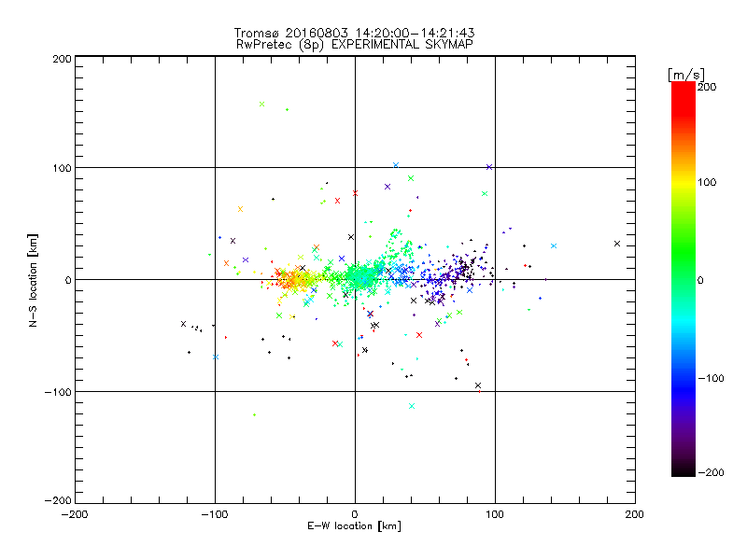The height and width of the screenshot is (560, 747).
Task: Click the Y-axis tick label "100"
Action: tap(62, 168)
